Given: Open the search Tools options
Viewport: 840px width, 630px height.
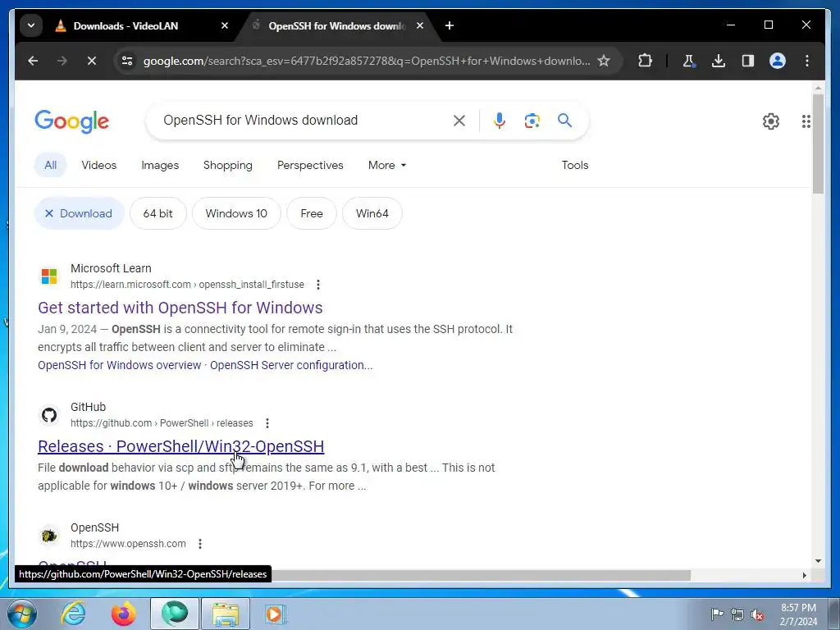Looking at the screenshot, I should click(x=575, y=165).
